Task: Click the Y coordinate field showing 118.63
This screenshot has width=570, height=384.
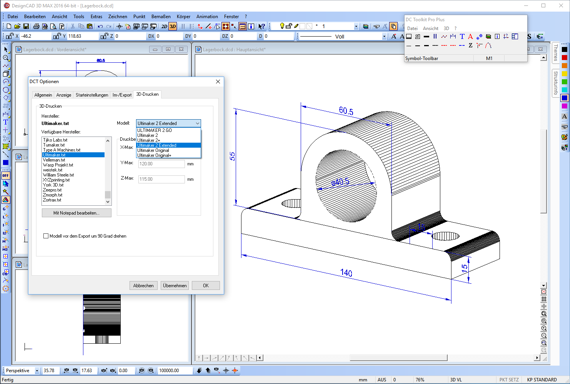Action: pyautogui.click(x=83, y=36)
